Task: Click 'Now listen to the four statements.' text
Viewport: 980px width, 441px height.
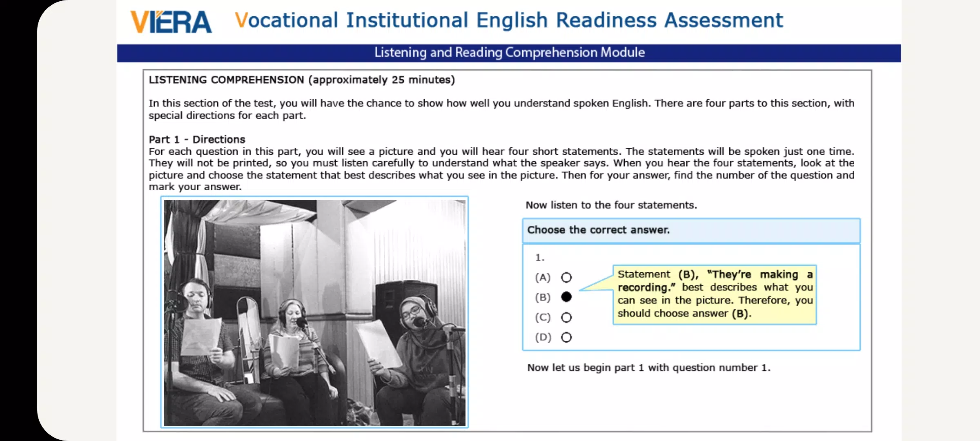Action: (611, 205)
